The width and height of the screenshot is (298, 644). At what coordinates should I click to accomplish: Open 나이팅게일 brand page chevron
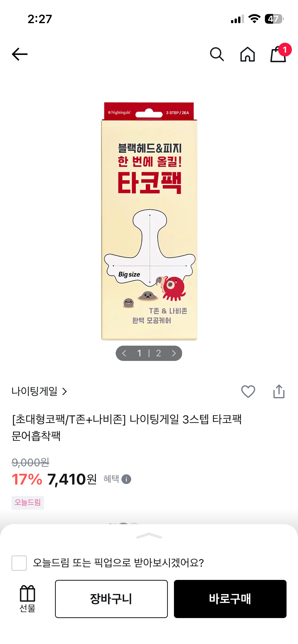65,391
